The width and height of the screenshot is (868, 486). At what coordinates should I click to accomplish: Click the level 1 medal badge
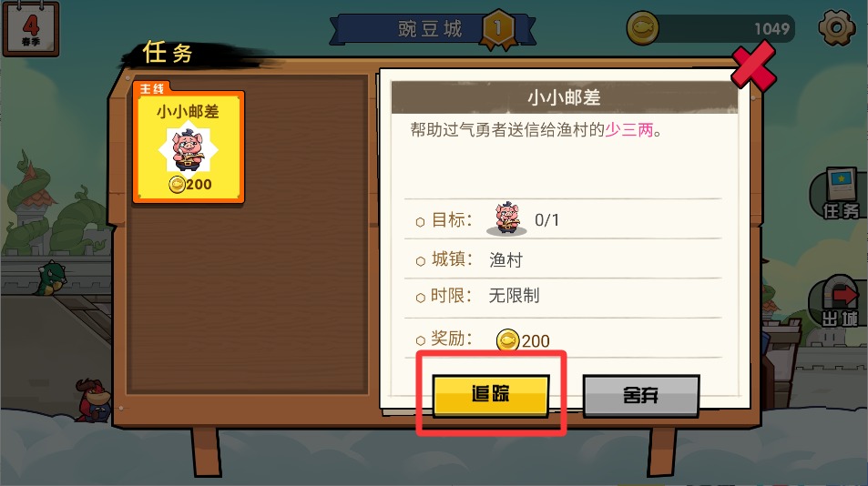(497, 29)
